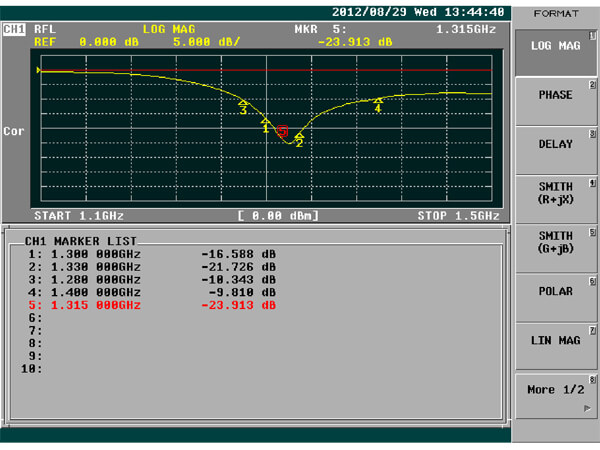Click the arrow icon on More 1/2
Image resolution: width=600 pixels, height=450 pixels.
click(587, 409)
